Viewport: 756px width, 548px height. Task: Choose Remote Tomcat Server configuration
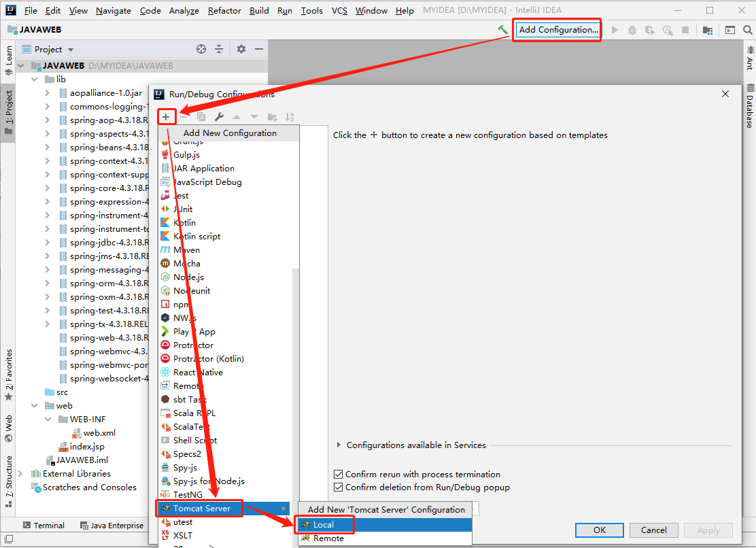[385, 538]
